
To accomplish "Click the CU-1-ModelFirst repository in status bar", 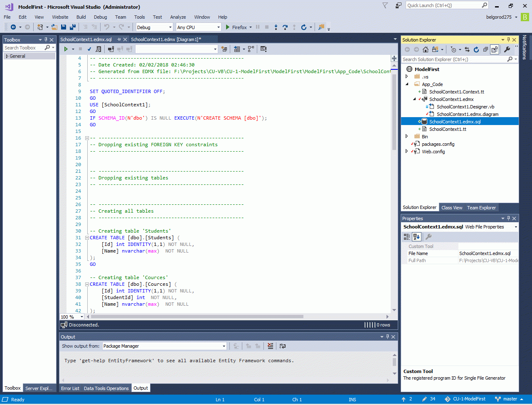I will 465,399.
